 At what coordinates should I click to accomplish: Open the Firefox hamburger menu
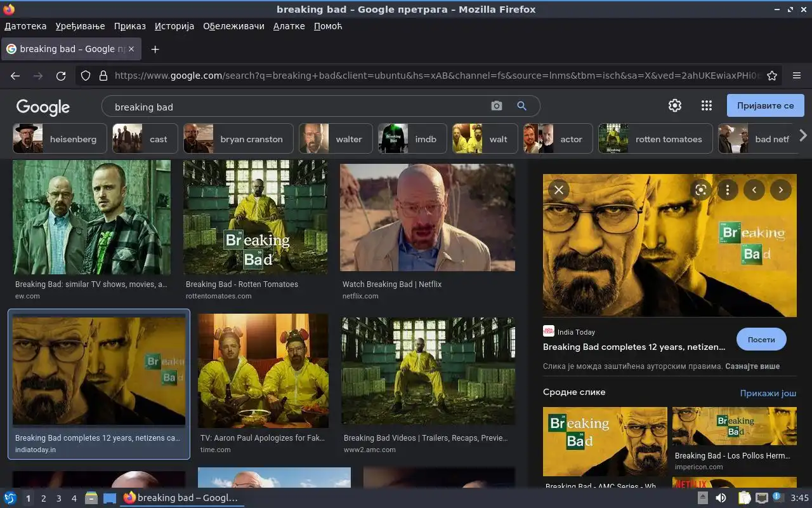[797, 76]
